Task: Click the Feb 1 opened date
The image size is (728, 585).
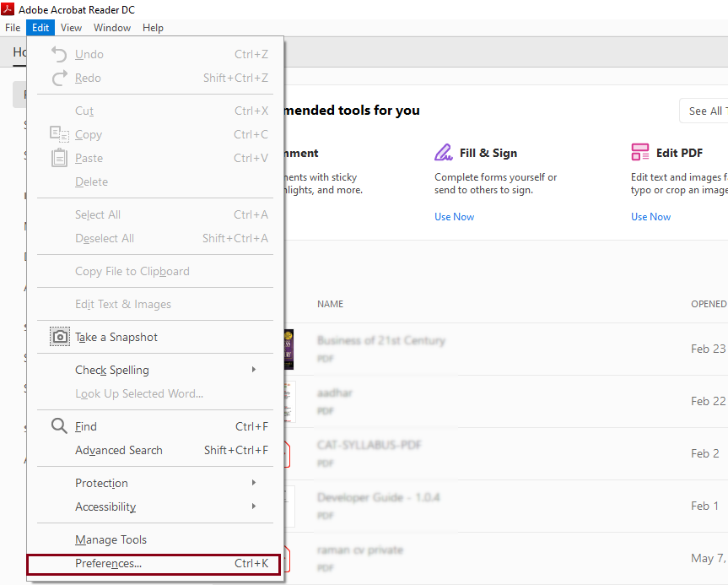Action: click(704, 506)
